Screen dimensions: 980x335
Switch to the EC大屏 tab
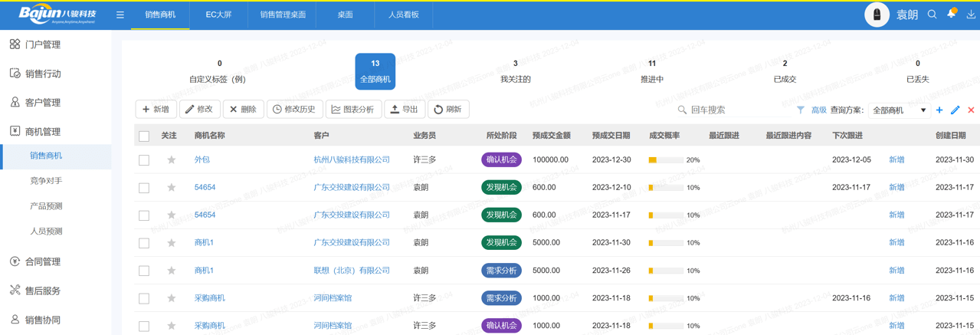(218, 15)
